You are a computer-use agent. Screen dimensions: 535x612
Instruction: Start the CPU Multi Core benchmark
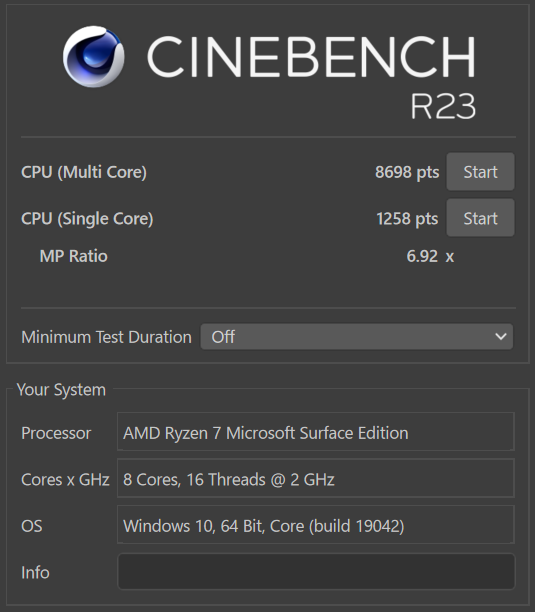[x=480, y=172]
